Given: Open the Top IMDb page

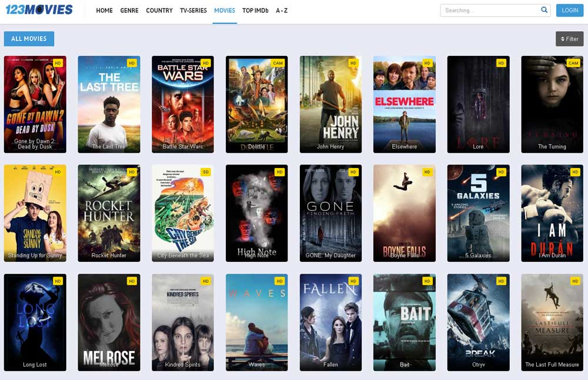Looking at the screenshot, I should click(255, 11).
